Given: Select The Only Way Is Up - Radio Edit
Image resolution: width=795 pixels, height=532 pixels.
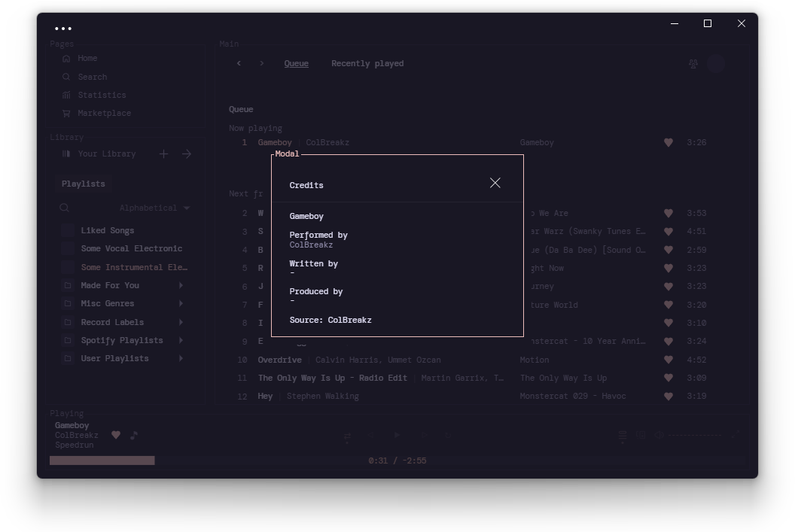Looking at the screenshot, I should point(332,378).
